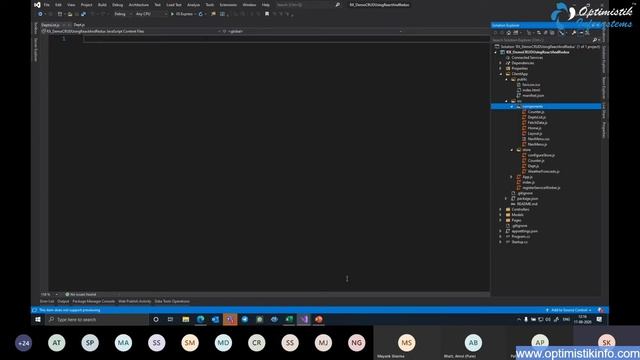
Task: Expand the Properties node
Action: tap(501, 68)
